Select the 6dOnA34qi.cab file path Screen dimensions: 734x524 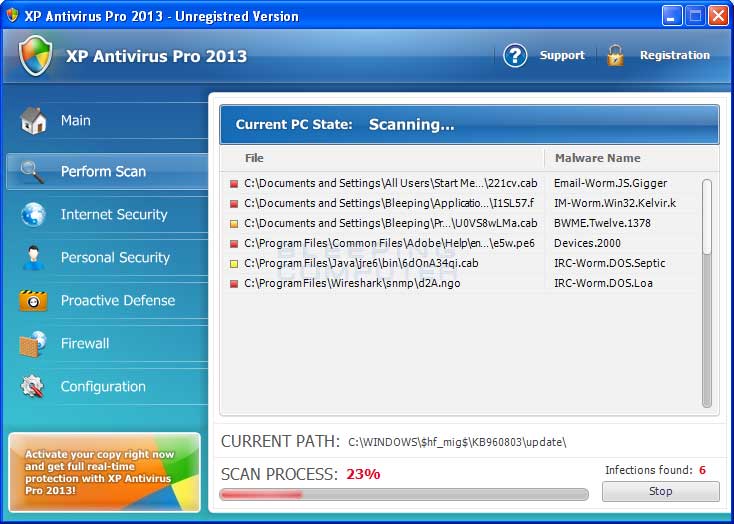(361, 263)
